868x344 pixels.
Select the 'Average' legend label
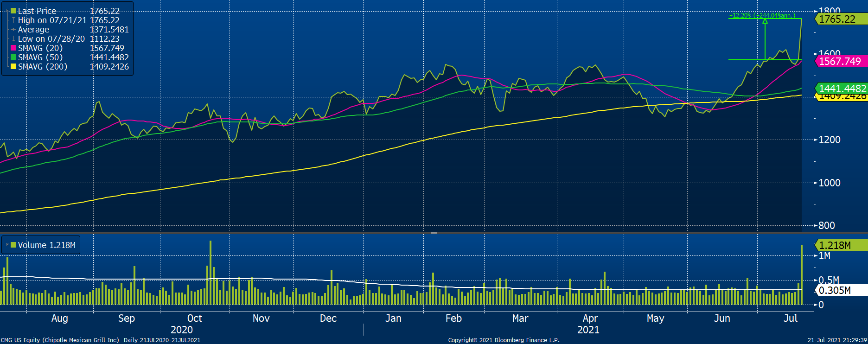33,29
